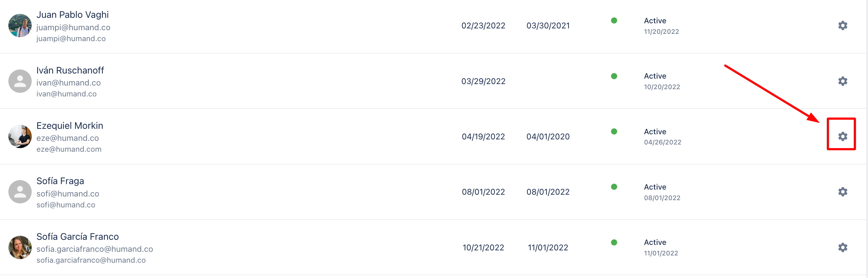
Task: Click Juan Pablo Vaghi's profile photo
Action: (20, 25)
